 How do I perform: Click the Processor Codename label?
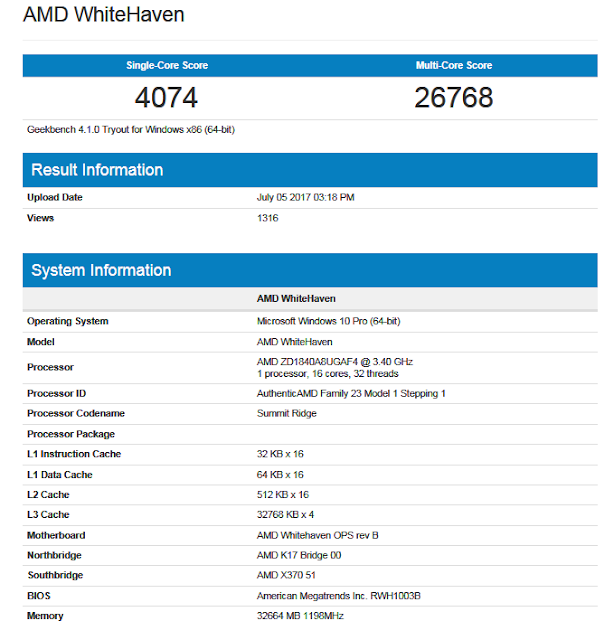pyautogui.click(x=76, y=413)
